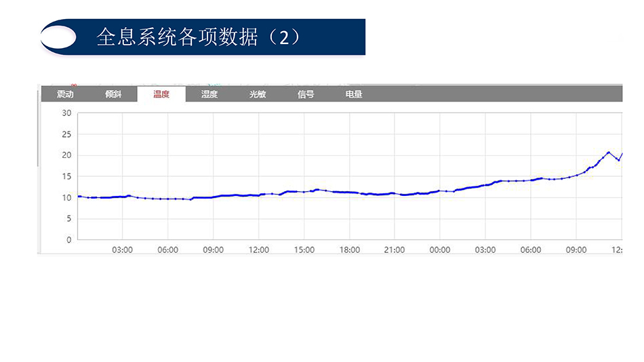Switch to the 湿度 tab
The height and width of the screenshot is (362, 644).
point(209,94)
